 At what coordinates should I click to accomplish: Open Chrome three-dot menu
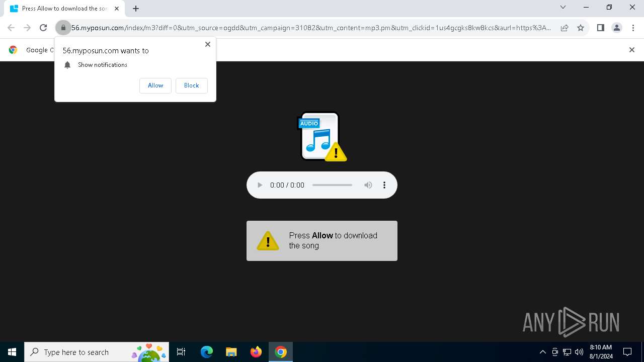coord(633,28)
